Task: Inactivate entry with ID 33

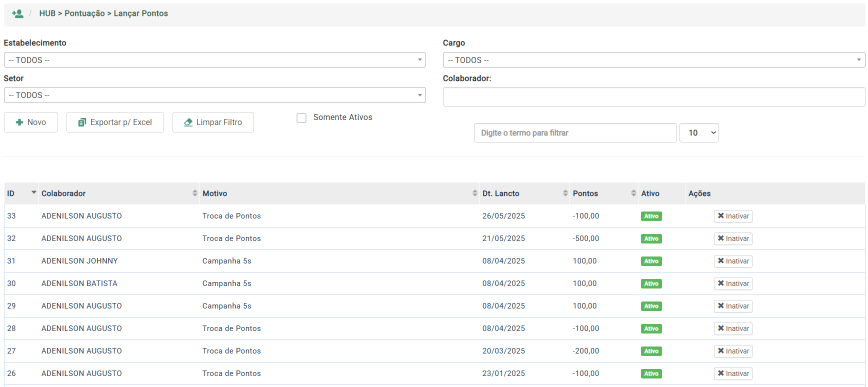Action: pos(733,216)
